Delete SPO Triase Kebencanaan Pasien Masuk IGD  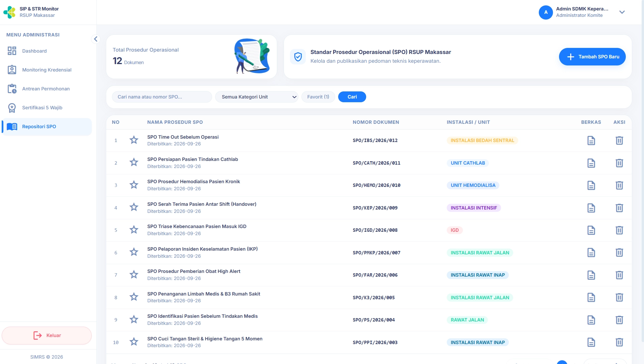point(619,230)
